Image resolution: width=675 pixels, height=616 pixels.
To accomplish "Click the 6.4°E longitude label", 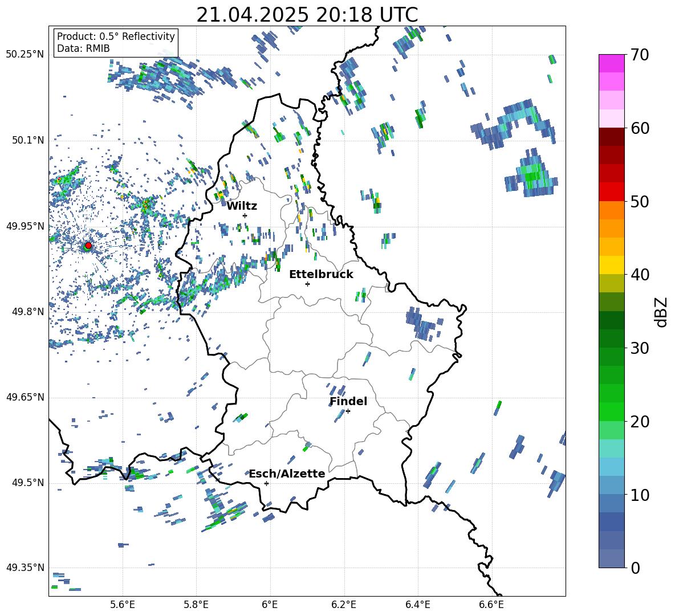I will [417, 605].
